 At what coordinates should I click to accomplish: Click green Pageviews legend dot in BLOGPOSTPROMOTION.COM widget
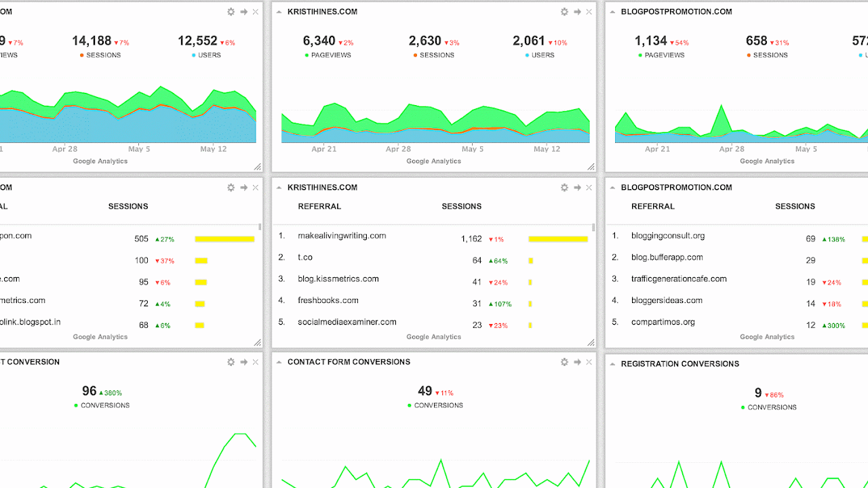coord(641,55)
